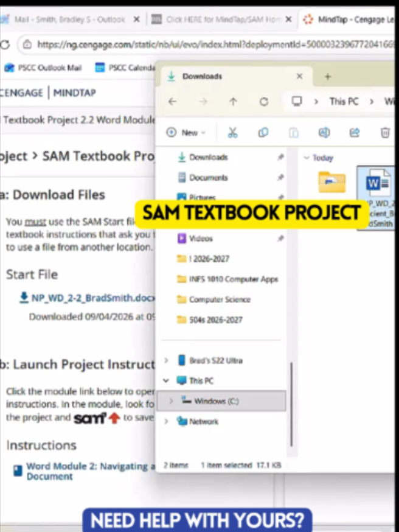
Task: Click the '1 item selected 17.1 KB' status text
Action: tap(241, 465)
